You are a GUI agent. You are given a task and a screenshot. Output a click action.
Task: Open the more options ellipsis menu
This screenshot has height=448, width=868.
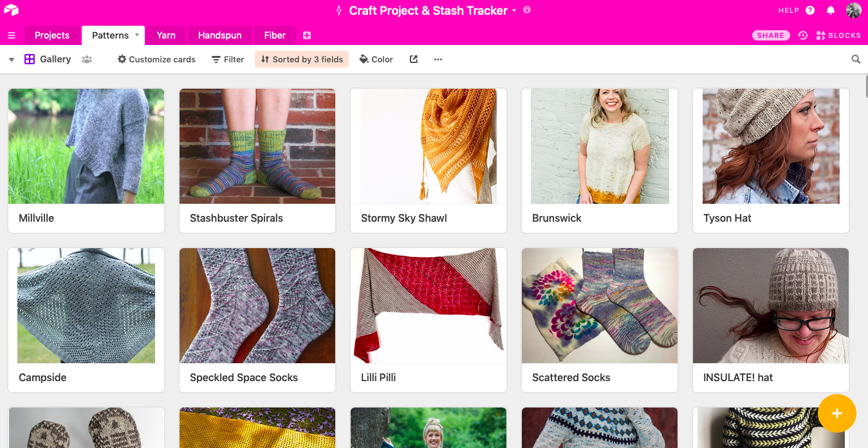(438, 59)
